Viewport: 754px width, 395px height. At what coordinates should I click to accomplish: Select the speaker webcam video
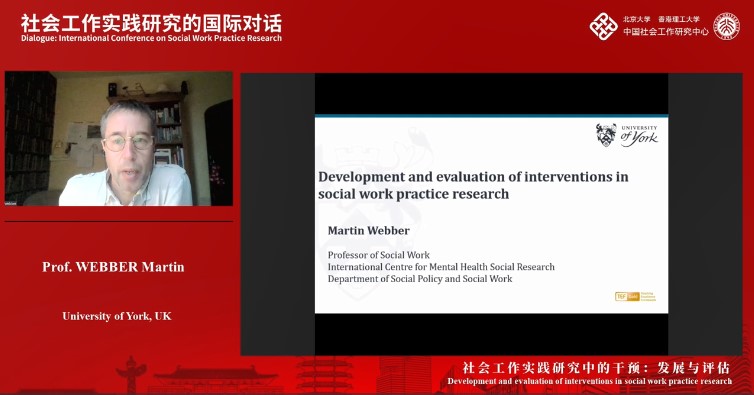119,139
